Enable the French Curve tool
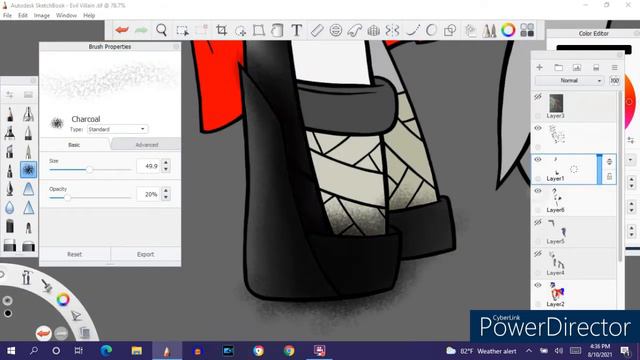This screenshot has height=360, width=640. pyautogui.click(x=354, y=30)
